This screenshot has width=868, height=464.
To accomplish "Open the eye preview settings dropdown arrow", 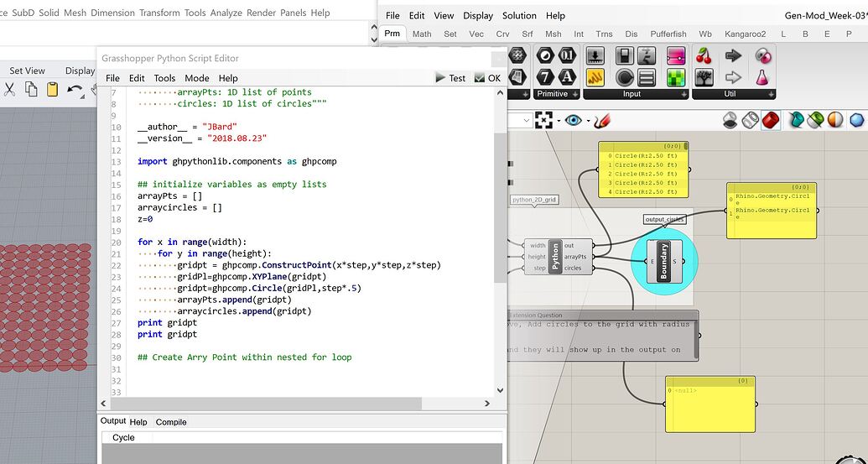I will pos(589,120).
